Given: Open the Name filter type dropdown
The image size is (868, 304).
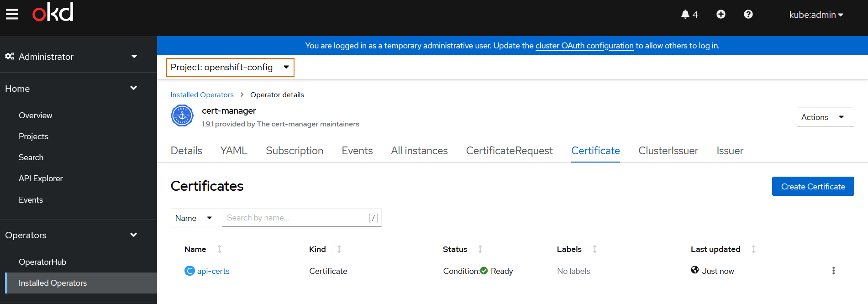Looking at the screenshot, I should [x=196, y=218].
